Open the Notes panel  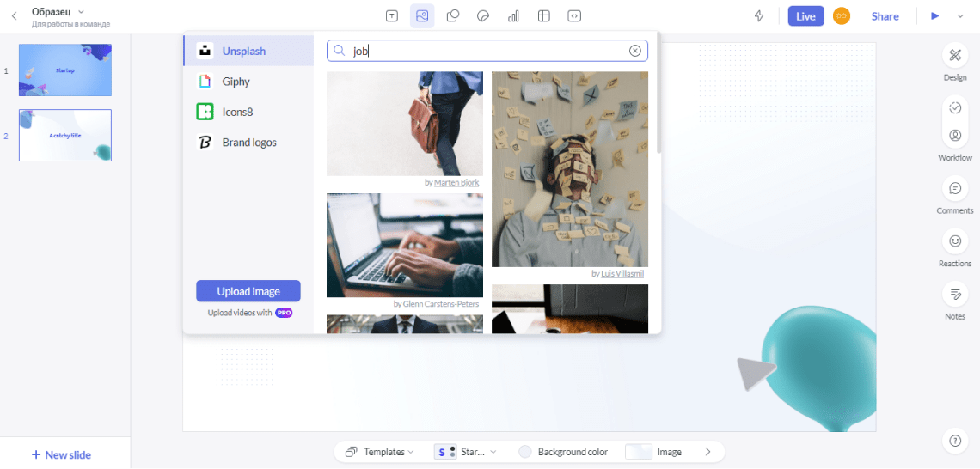coord(954,294)
